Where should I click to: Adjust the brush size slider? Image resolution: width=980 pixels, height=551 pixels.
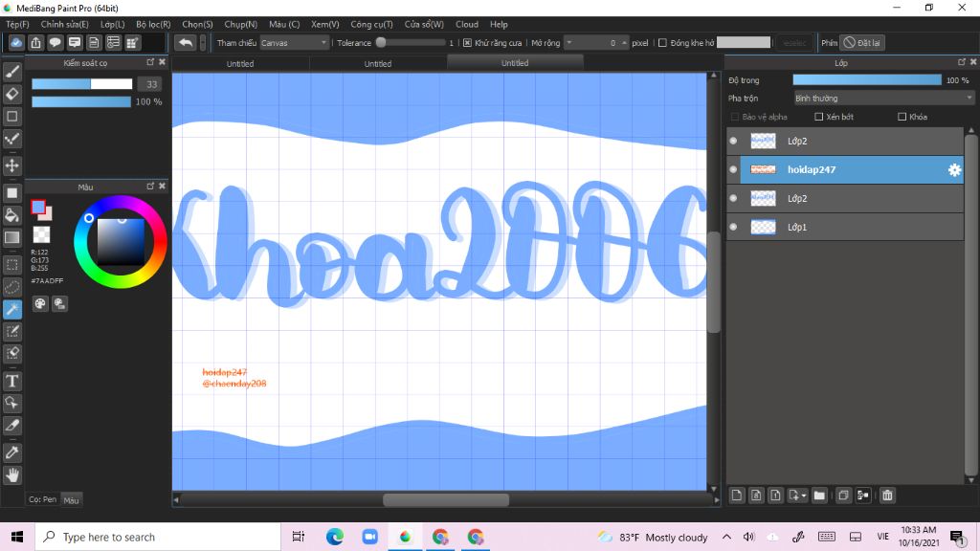coord(82,84)
